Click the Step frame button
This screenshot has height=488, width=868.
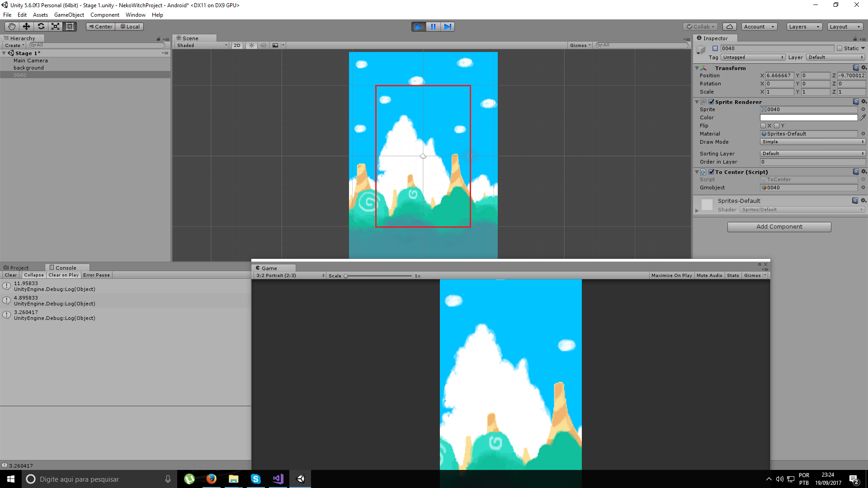[448, 27]
